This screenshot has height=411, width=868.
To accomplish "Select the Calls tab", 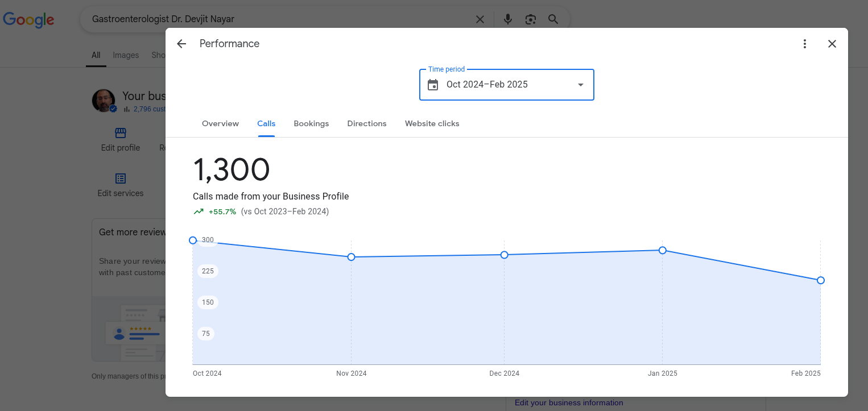I will [x=266, y=123].
